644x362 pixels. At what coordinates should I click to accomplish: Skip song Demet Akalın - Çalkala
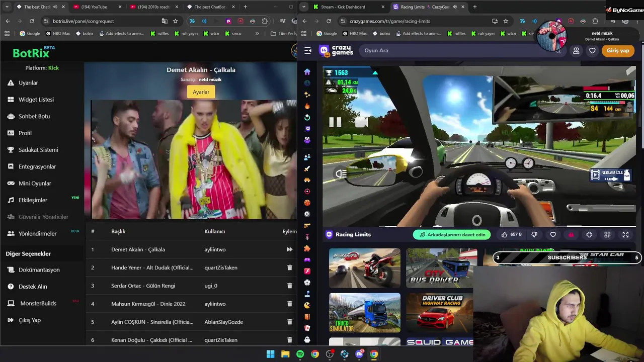coord(289,249)
